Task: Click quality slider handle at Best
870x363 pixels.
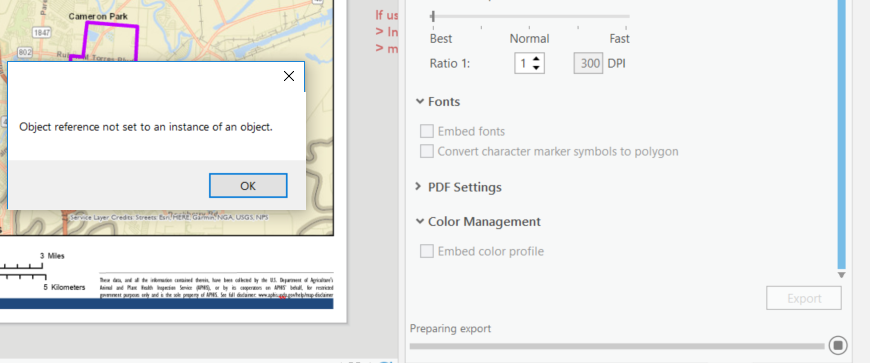Action: point(433,16)
